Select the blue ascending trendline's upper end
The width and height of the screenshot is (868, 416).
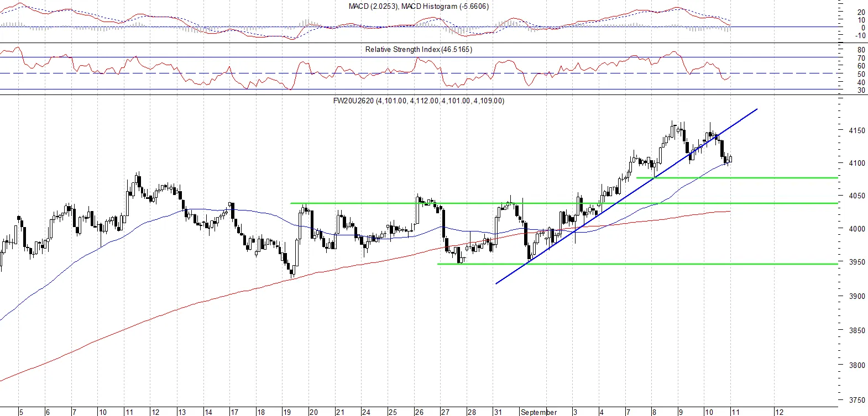[x=756, y=109]
